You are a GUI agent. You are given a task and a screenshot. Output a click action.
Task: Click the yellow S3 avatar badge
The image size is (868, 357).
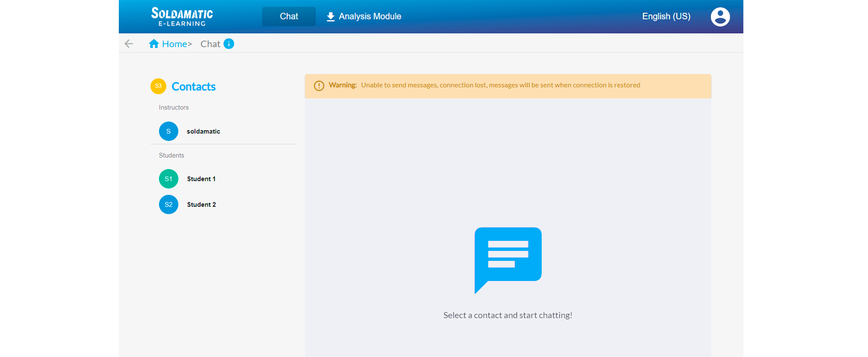[x=158, y=86]
